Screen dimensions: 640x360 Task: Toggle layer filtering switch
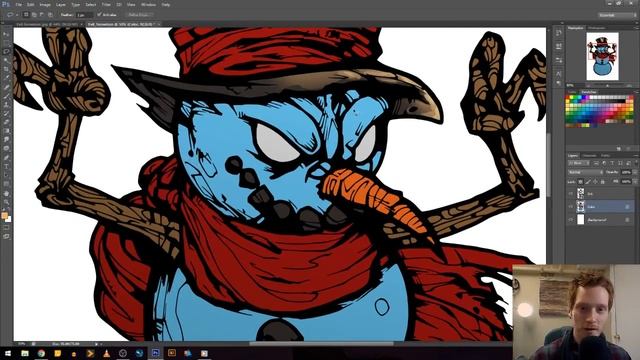[x=635, y=163]
